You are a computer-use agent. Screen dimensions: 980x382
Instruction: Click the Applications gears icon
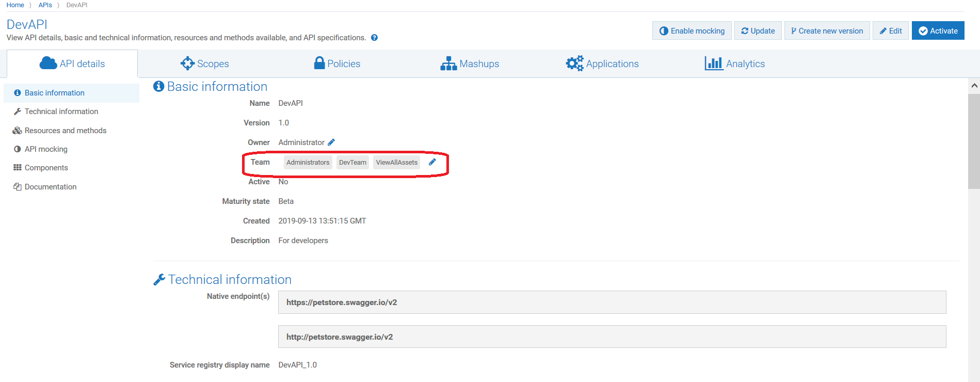(x=574, y=63)
